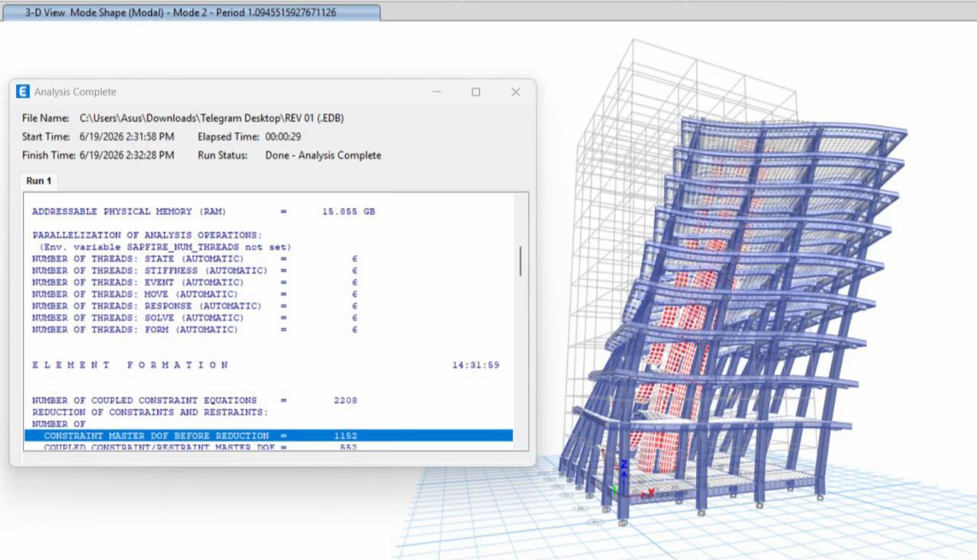
Task: Select the Number of Coupled Constraint Equations line
Action: 195,400
